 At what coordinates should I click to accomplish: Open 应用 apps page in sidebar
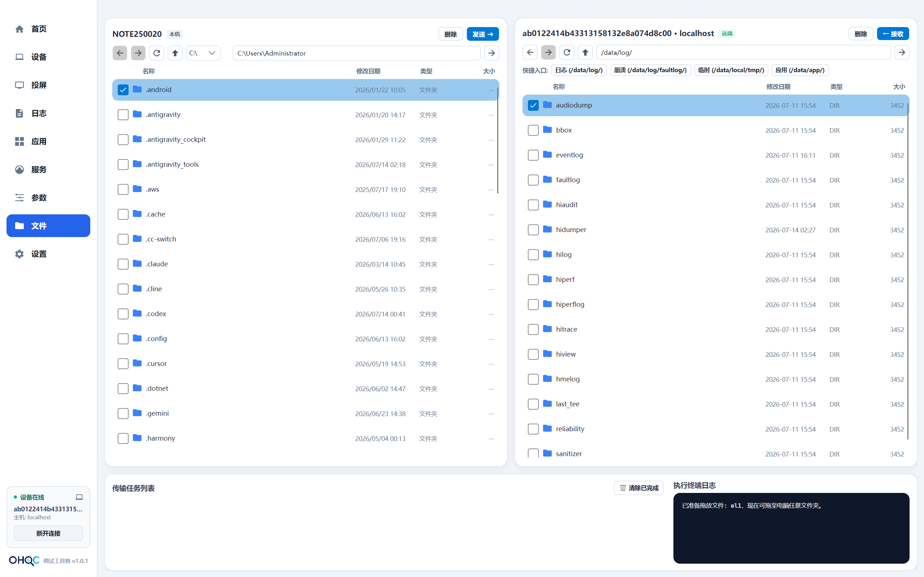click(x=48, y=141)
